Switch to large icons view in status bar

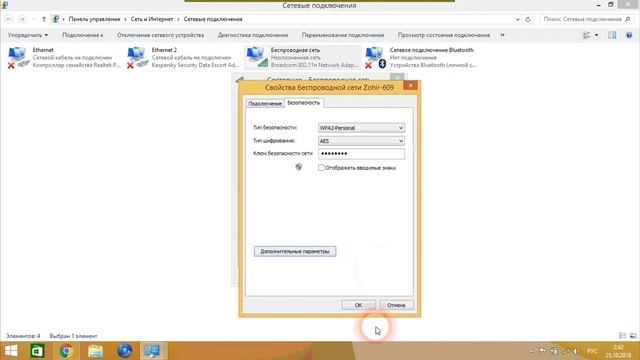(x=633, y=336)
